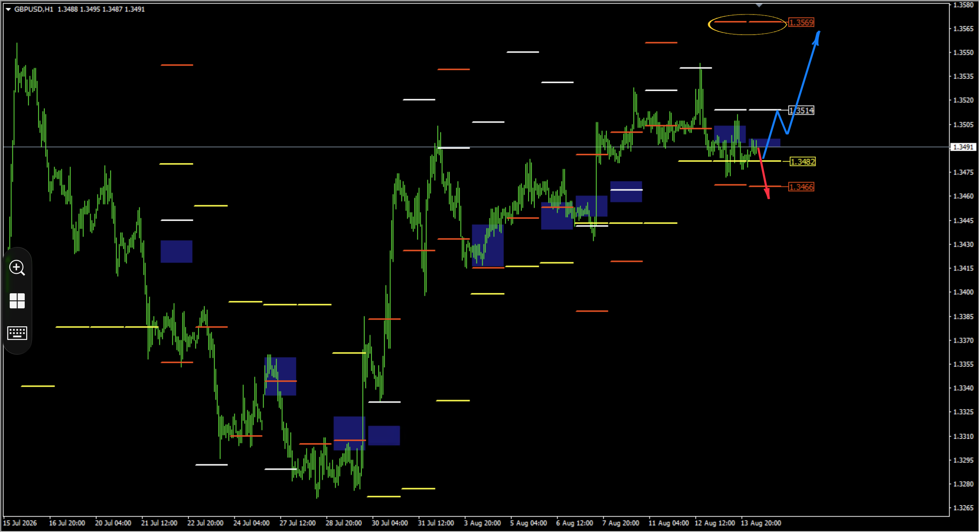Image resolution: width=980 pixels, height=532 pixels.
Task: Click the 15 Jul 2026 date label
Action: coord(20,523)
